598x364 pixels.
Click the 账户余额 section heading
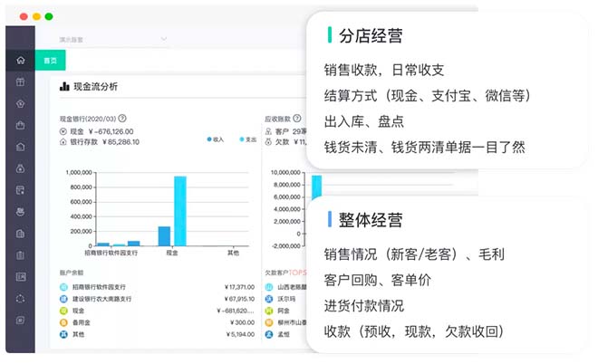pos(72,273)
